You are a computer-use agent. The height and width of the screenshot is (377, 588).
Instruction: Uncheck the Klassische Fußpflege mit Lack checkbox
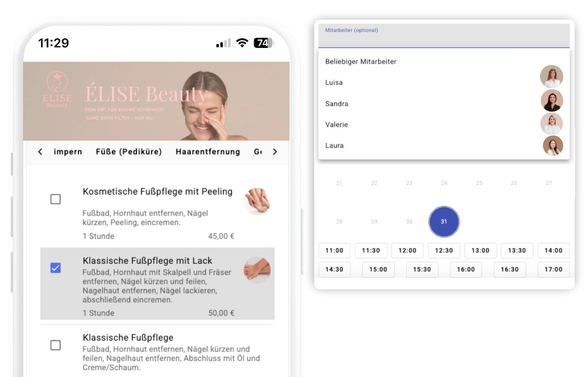[56, 268]
